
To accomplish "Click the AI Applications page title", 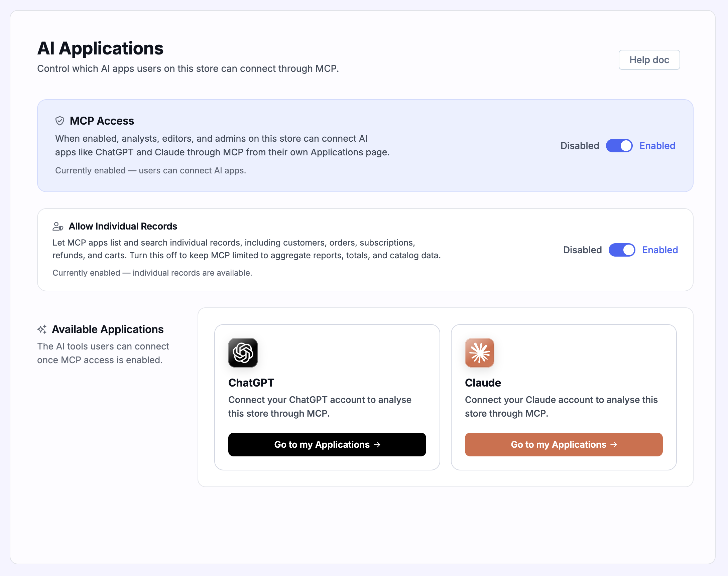I will click(100, 48).
